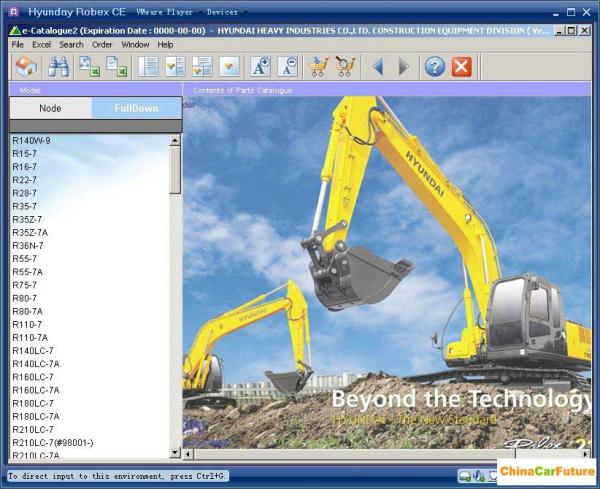The height and width of the screenshot is (489, 600).
Task: Select model R75-7 in list
Action: pos(24,285)
